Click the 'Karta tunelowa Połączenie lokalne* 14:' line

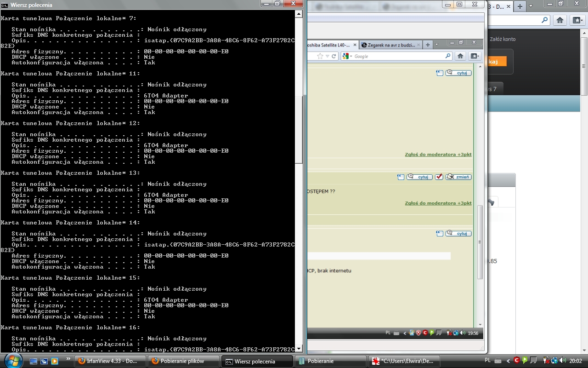pos(70,223)
